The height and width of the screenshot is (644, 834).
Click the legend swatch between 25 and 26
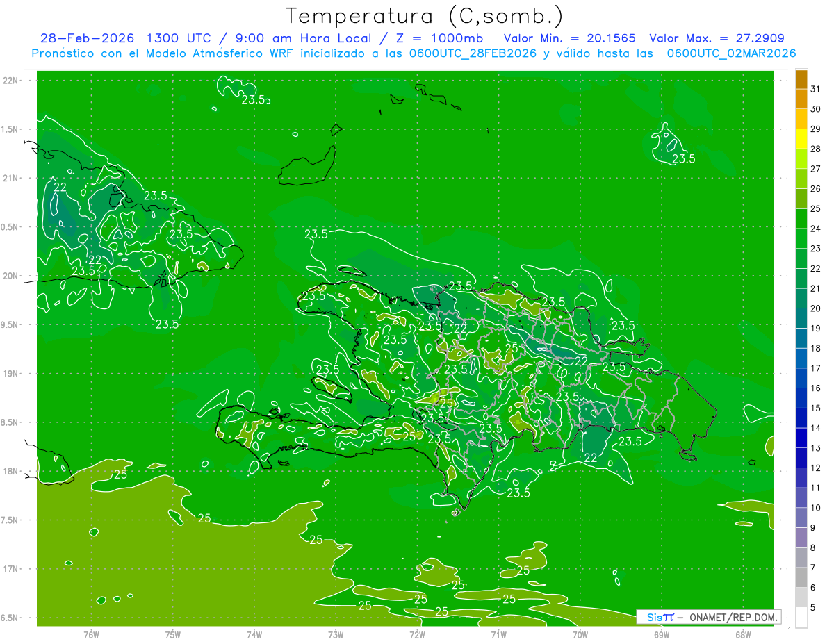click(x=801, y=199)
